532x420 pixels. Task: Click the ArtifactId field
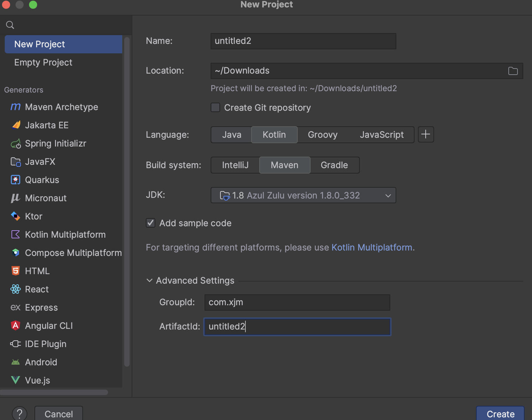pos(297,327)
